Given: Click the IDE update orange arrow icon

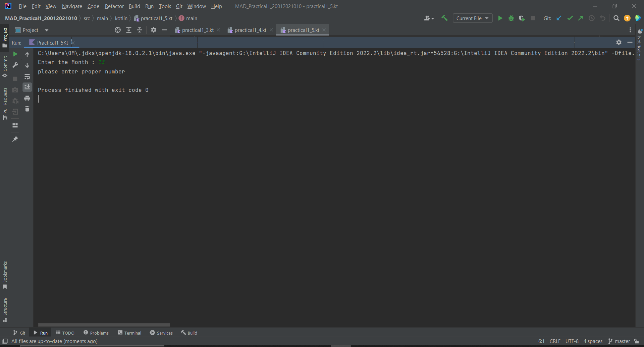Looking at the screenshot, I should click(627, 18).
